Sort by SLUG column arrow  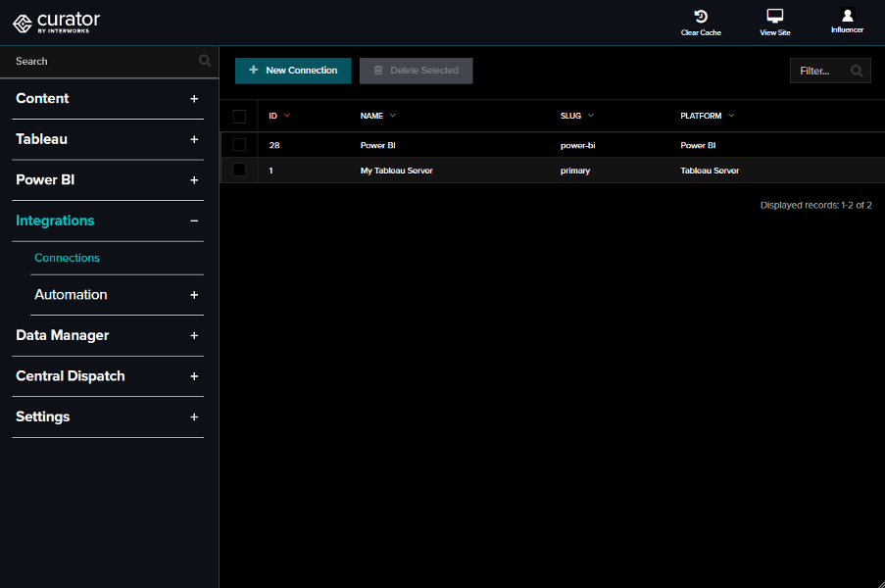click(x=591, y=116)
